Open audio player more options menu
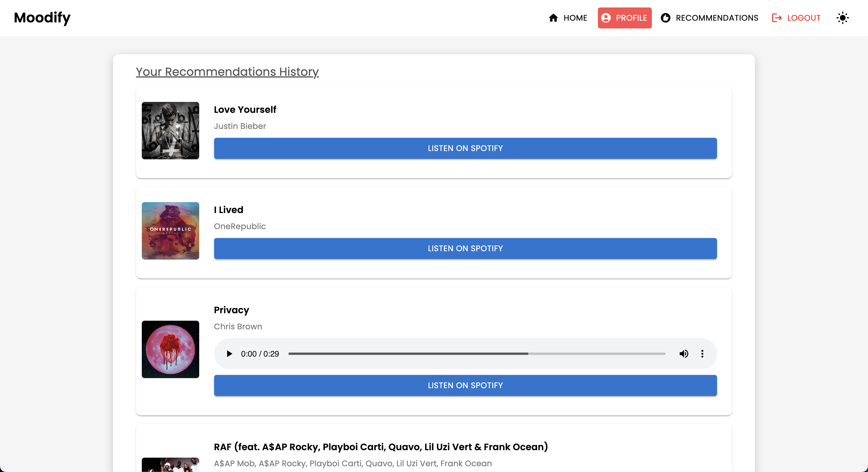This screenshot has height=472, width=868. pos(702,354)
